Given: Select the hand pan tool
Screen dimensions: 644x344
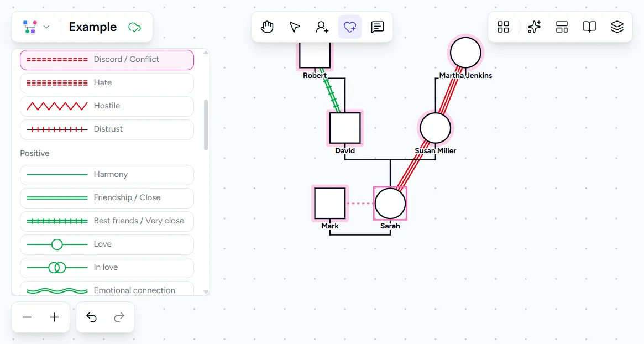Looking at the screenshot, I should (267, 27).
